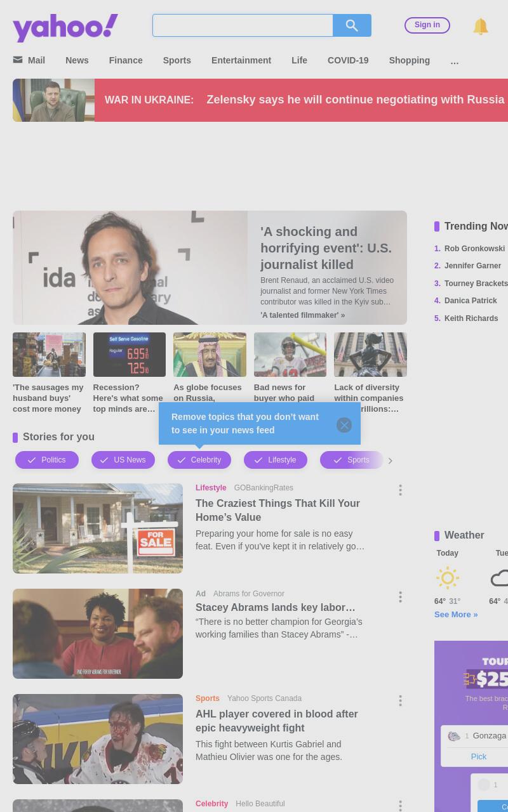Open Jennifer Garner trending link
This screenshot has height=812, width=508.
pos(472,266)
